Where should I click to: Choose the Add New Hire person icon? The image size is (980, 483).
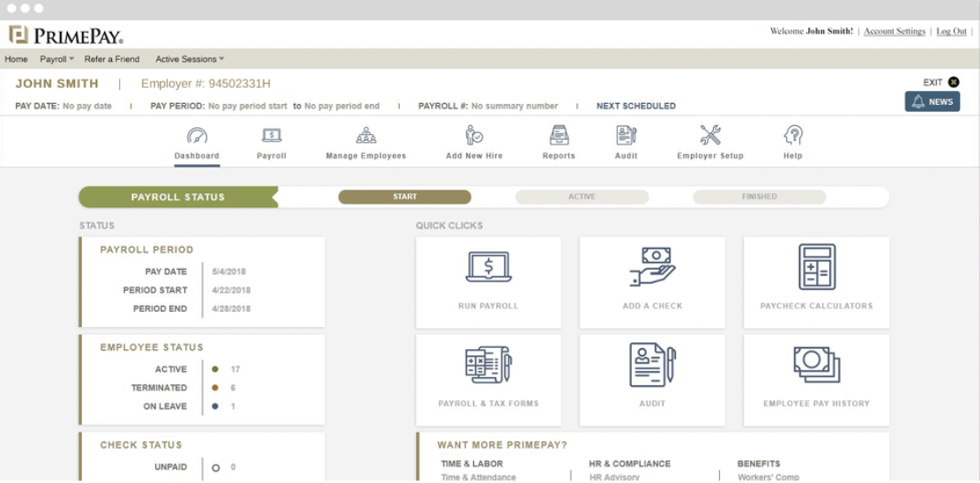[474, 135]
